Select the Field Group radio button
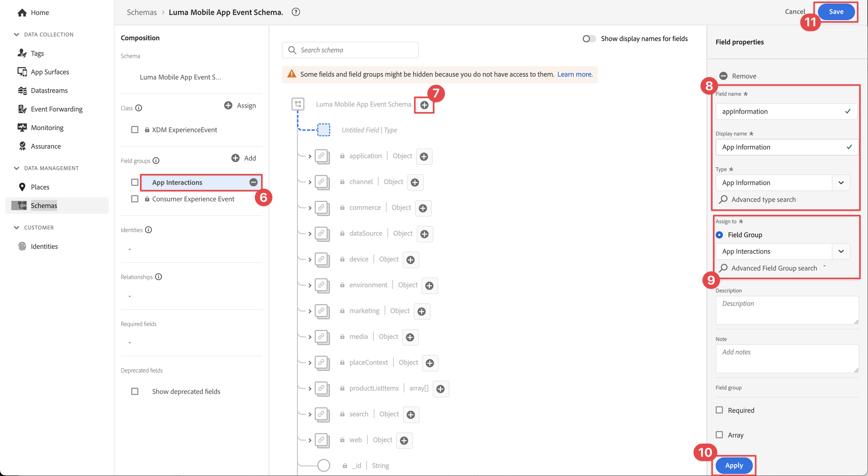868x476 pixels. (719, 235)
